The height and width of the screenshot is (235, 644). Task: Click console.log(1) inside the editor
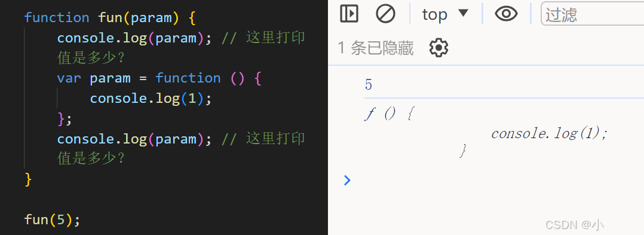[151, 99]
